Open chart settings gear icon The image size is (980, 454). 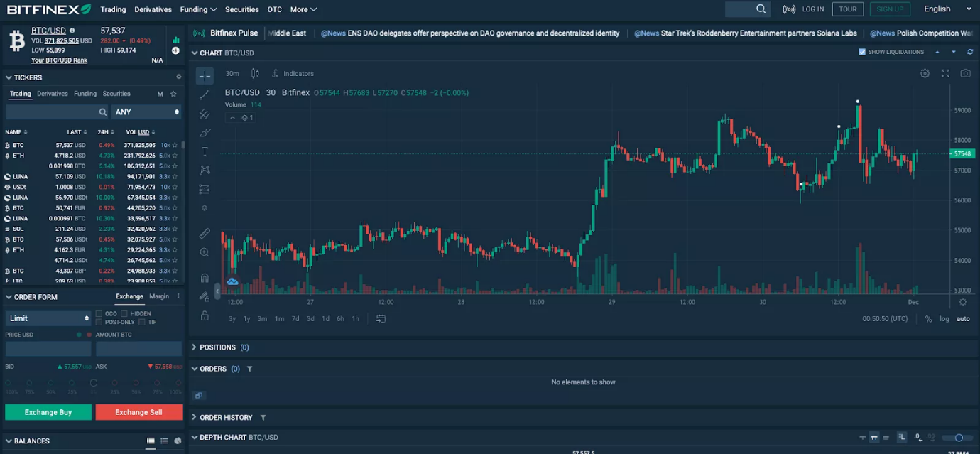click(x=925, y=73)
